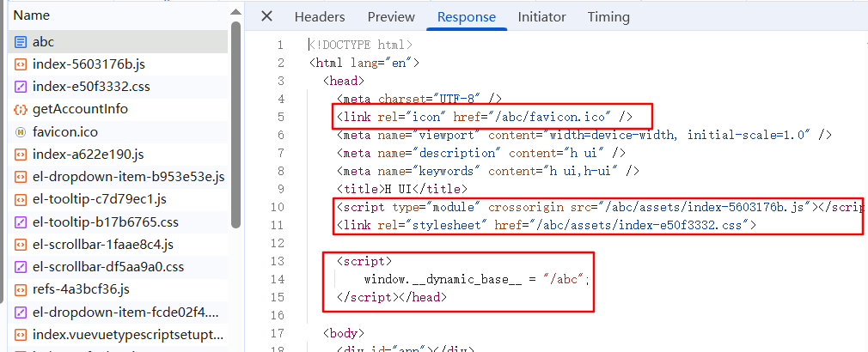Click the <title>H UI</title> line
This screenshot has width=868, height=352.
tap(402, 190)
